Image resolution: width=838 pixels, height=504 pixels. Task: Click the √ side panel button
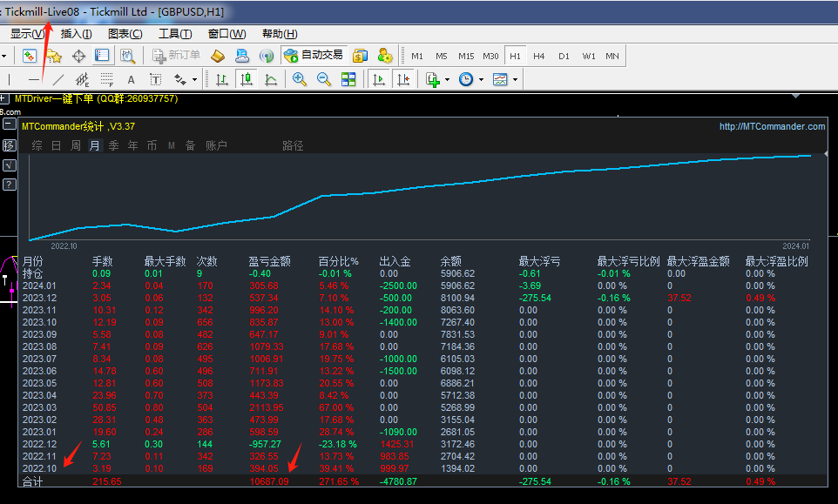coord(9,165)
